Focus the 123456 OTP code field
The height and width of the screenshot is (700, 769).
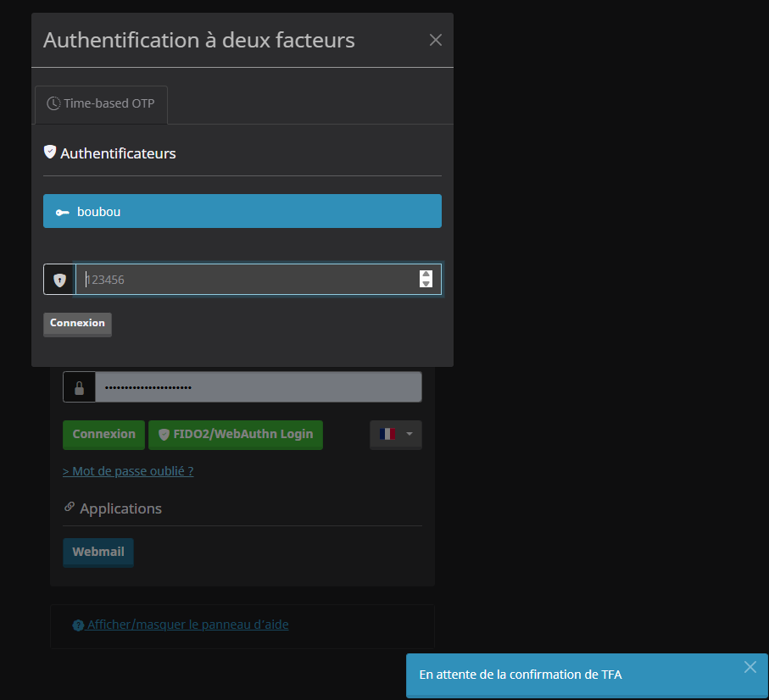[246, 280]
